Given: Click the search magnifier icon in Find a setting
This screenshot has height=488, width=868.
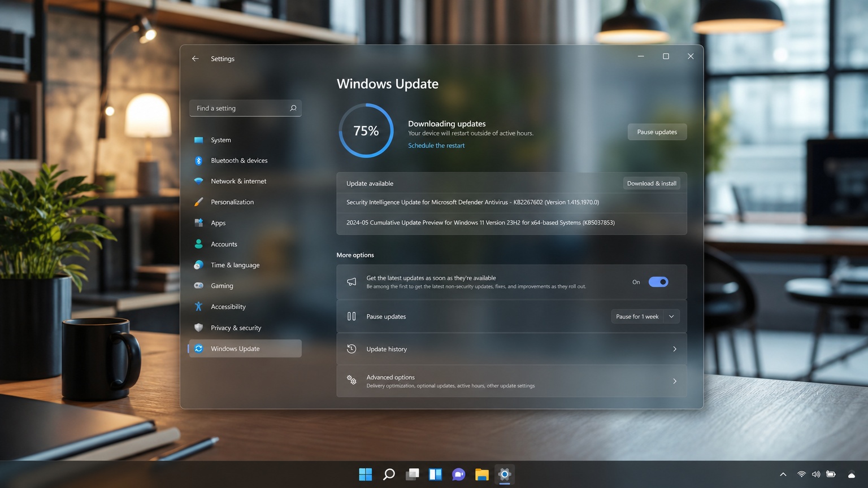Looking at the screenshot, I should (x=293, y=108).
